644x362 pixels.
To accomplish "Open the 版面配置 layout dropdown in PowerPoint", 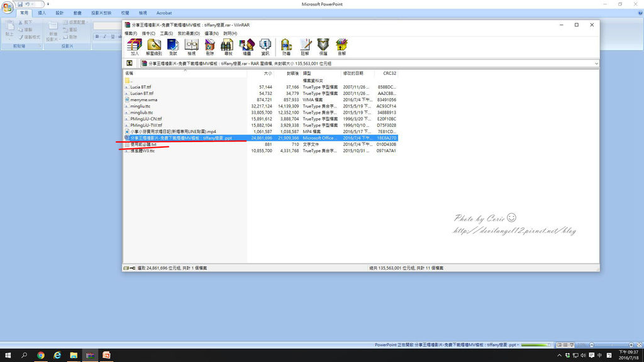I will tap(76, 22).
